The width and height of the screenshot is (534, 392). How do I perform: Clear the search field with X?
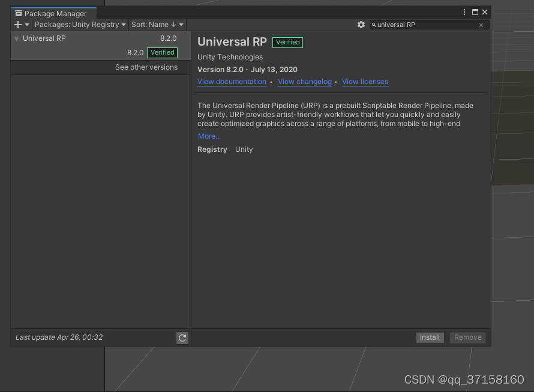coord(481,25)
